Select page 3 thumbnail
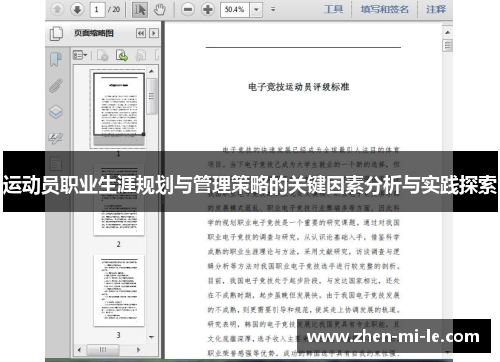500x362 pixels. (119, 291)
